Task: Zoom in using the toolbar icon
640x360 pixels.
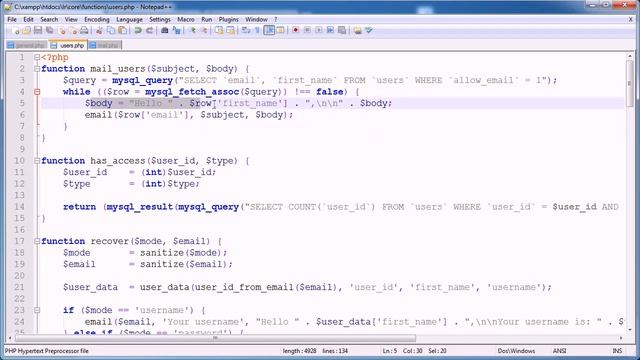Action: click(x=192, y=31)
